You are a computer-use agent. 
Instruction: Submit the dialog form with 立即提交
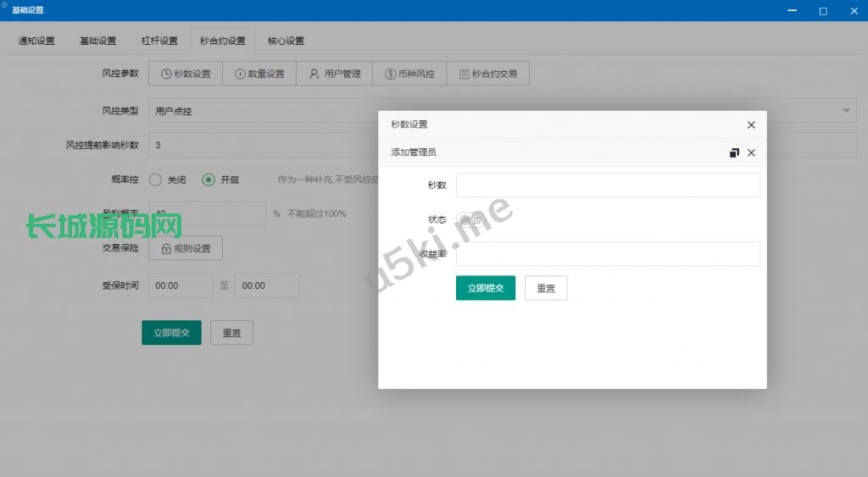tap(485, 288)
